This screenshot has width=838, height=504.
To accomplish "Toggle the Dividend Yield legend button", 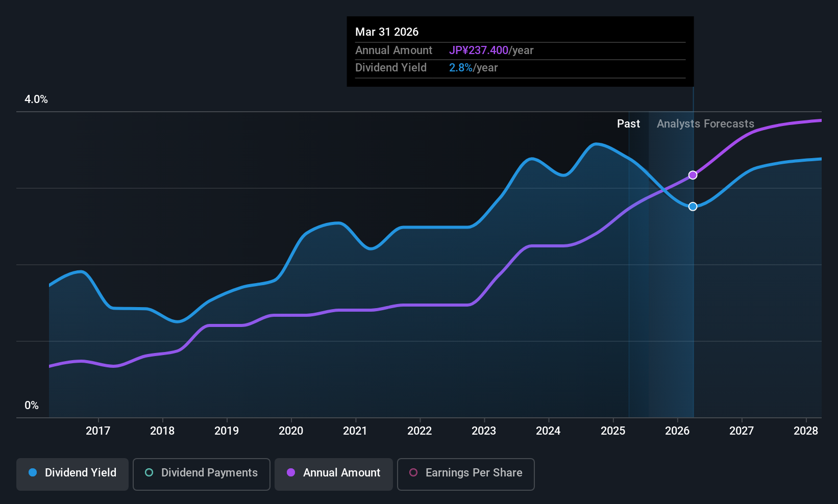I will 72,473.
